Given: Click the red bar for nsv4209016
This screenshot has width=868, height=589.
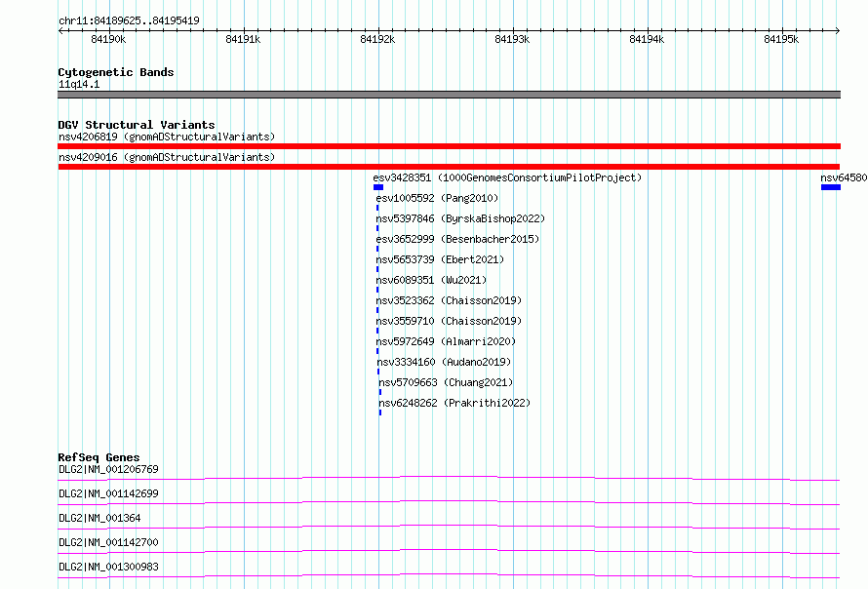Looking at the screenshot, I should [x=449, y=167].
